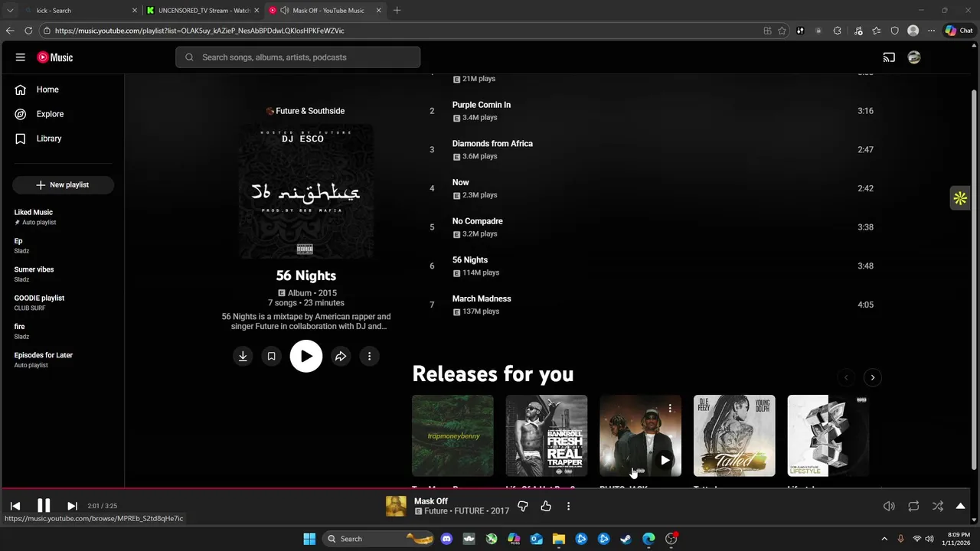This screenshot has height=551, width=980.
Task: Open 56 Nights album more options menu
Action: 369,356
